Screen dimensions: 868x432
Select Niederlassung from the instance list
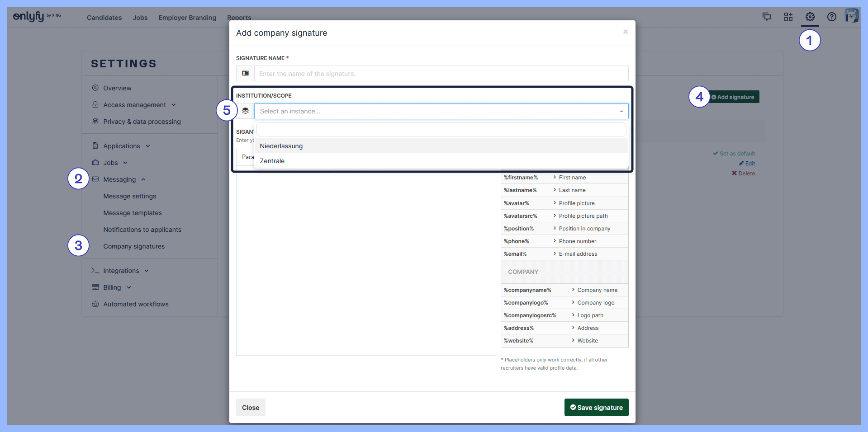pos(281,146)
